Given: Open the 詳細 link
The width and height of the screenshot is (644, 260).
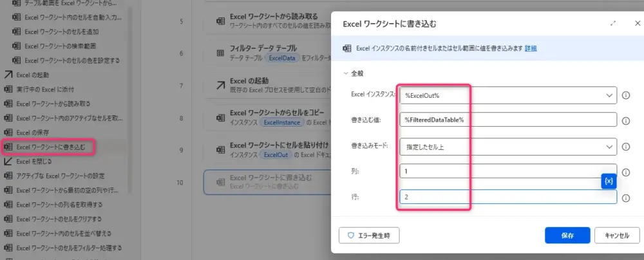Looking at the screenshot, I should click(531, 48).
